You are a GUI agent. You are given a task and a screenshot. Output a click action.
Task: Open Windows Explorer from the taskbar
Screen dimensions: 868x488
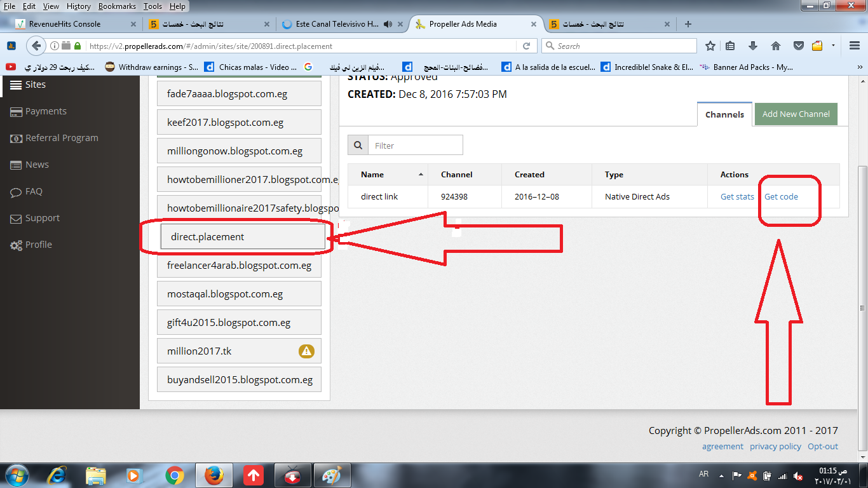pyautogui.click(x=96, y=475)
